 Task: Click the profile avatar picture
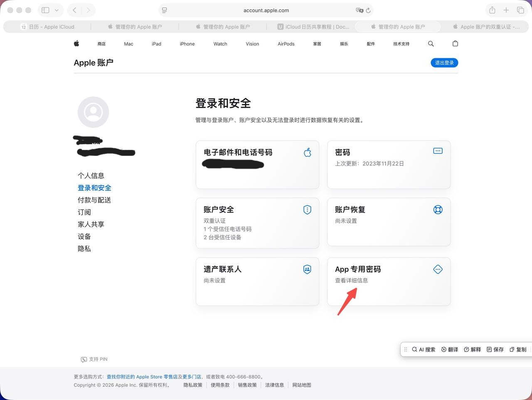tap(94, 112)
